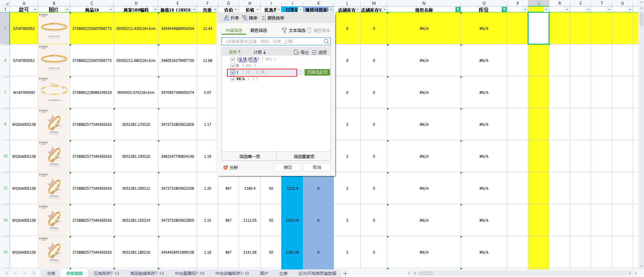Viewport: 644px width, 277px height.
Task: Open the 款号 column filter dropdown
Action: click(35, 10)
